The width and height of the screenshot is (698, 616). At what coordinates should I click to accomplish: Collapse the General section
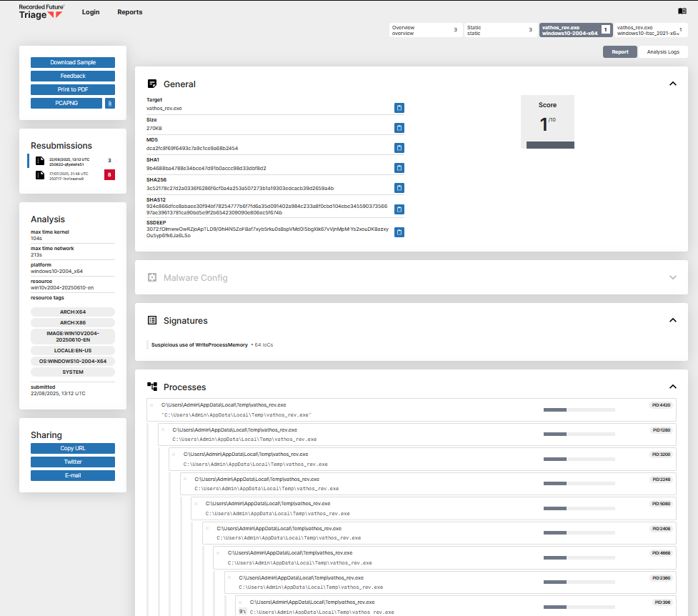[x=672, y=84]
